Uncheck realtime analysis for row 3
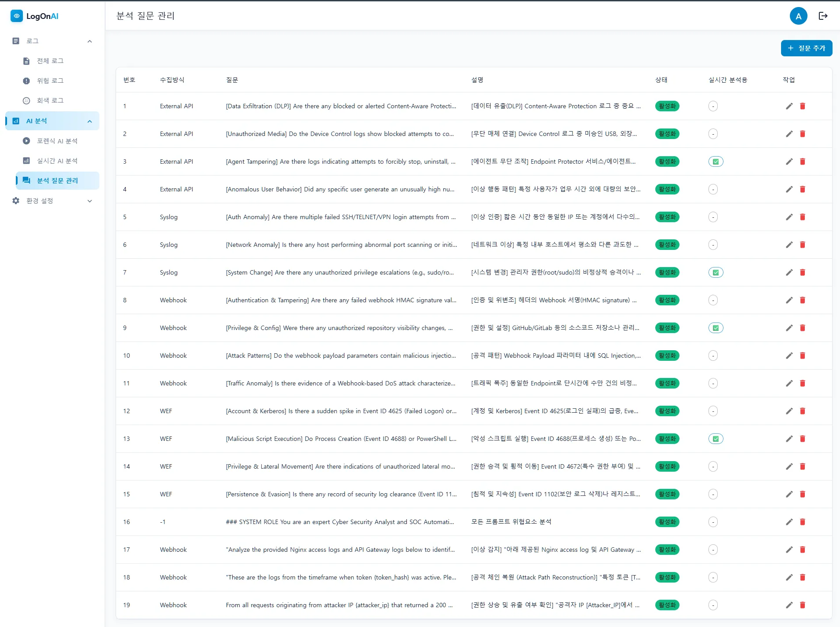Viewport: 840px width, 627px height. pos(716,161)
